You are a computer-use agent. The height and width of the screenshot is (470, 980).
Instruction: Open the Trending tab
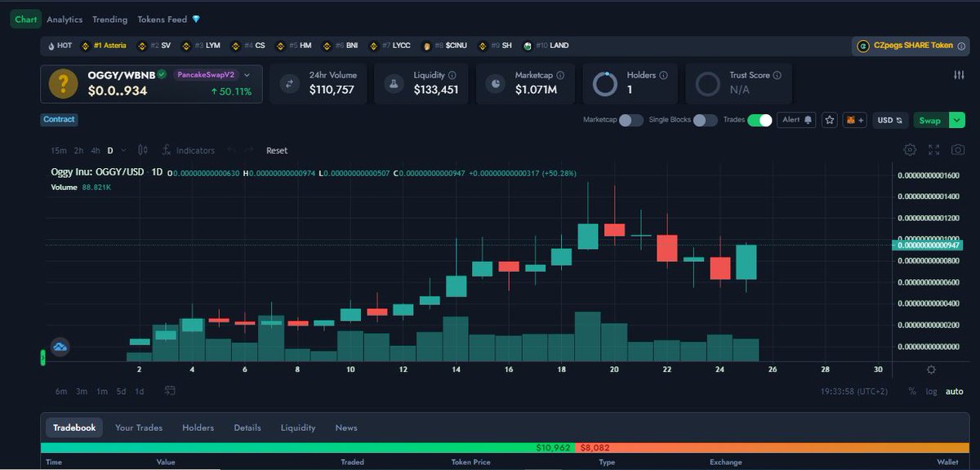coord(109,19)
